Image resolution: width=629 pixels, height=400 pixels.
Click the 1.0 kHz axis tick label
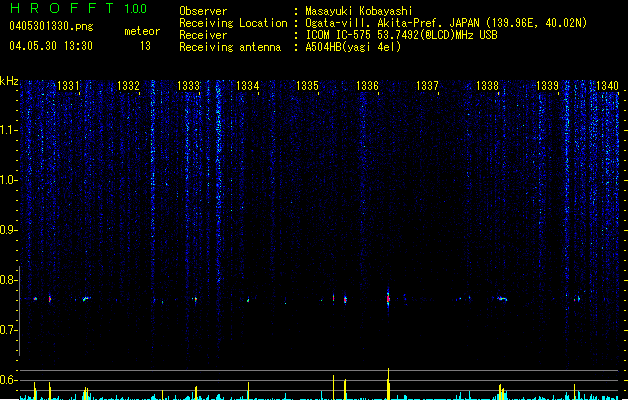click(8, 180)
